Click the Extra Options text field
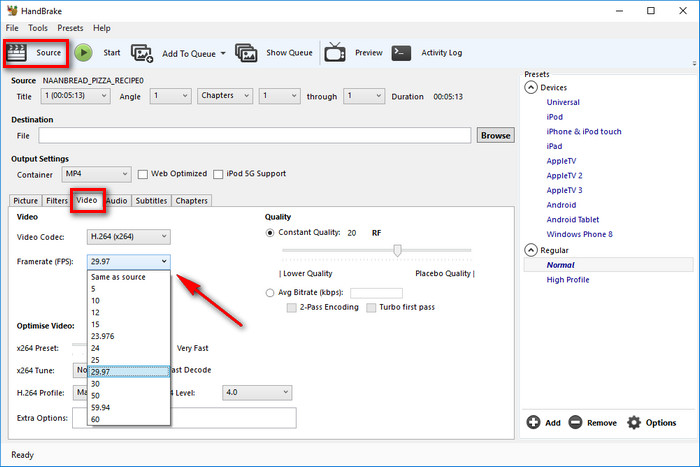The height and width of the screenshot is (467, 700). [184, 418]
